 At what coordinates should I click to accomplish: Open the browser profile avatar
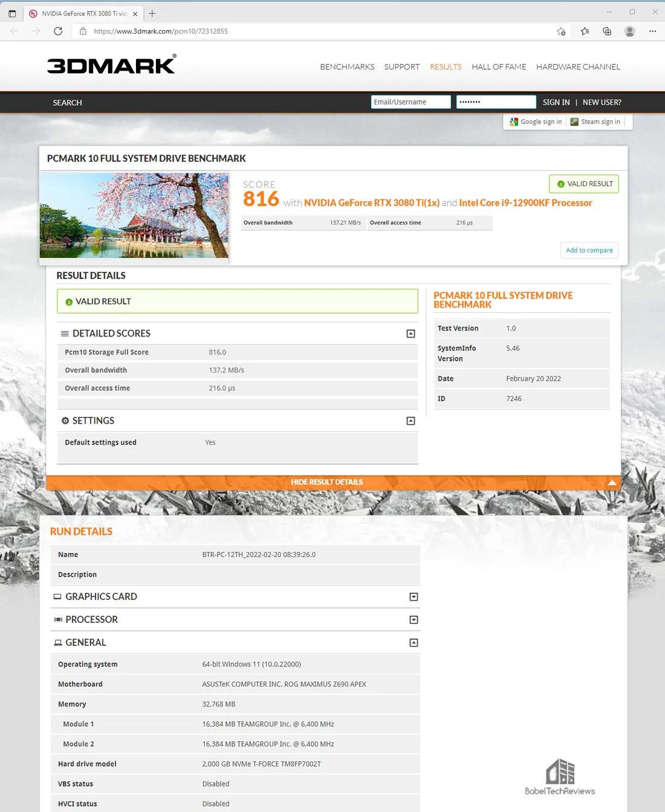click(x=630, y=31)
